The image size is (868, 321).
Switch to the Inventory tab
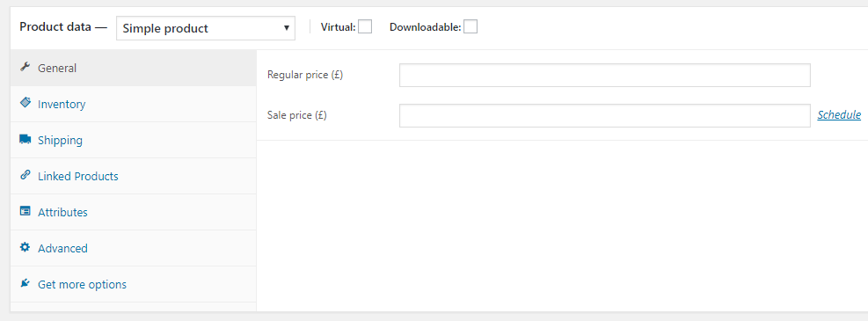click(133, 104)
